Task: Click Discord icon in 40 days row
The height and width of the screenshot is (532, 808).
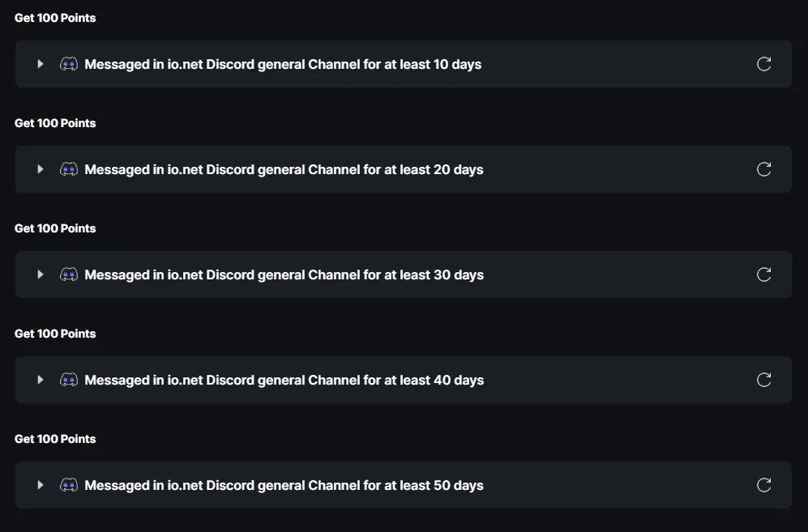Action: point(69,380)
